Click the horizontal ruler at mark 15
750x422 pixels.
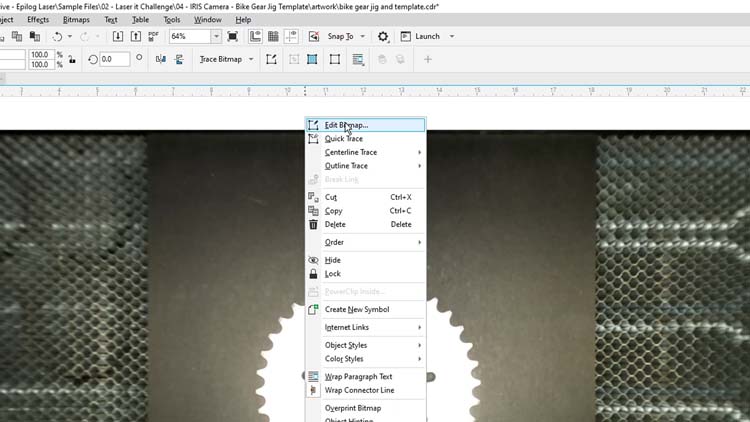click(x=476, y=91)
